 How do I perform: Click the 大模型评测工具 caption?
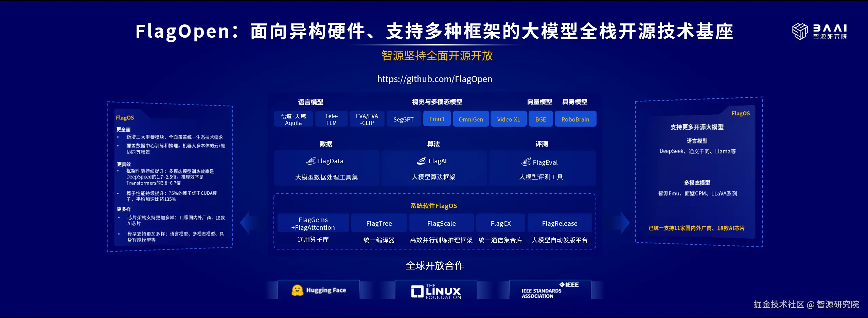coord(541,177)
